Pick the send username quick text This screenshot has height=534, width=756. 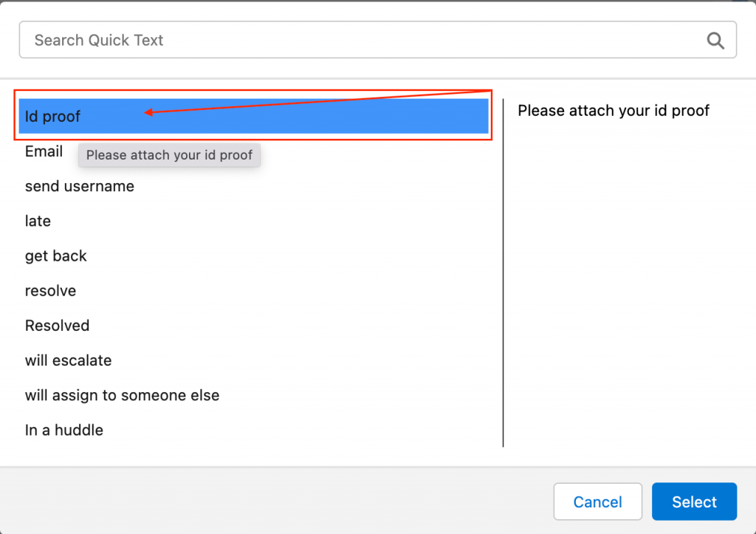click(80, 186)
